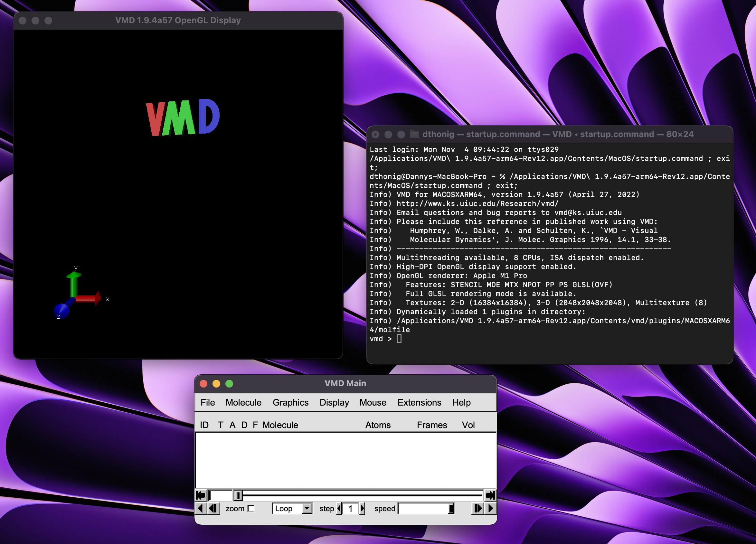
Task: Click the Frames column header
Action: pyautogui.click(x=432, y=425)
